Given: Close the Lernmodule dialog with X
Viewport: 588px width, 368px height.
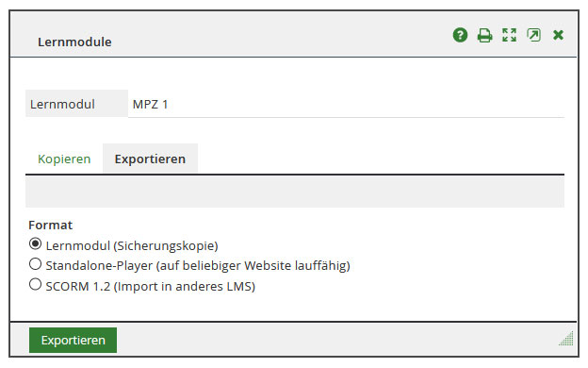Looking at the screenshot, I should 558,35.
